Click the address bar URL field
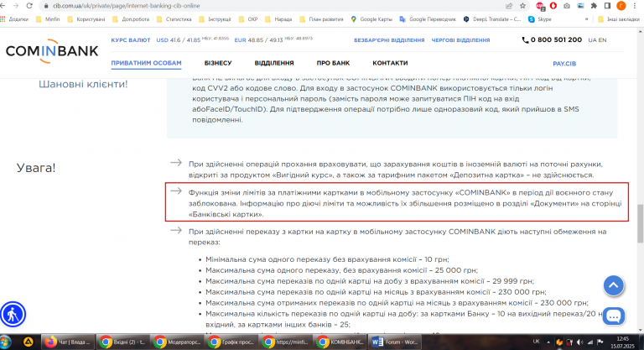This screenshot has height=350, width=644. (x=271, y=6)
